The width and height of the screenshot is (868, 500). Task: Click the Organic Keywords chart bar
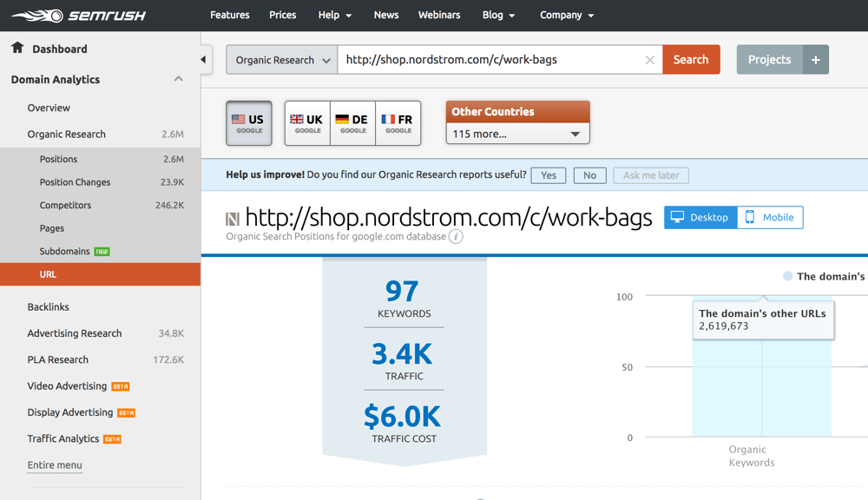click(x=762, y=368)
